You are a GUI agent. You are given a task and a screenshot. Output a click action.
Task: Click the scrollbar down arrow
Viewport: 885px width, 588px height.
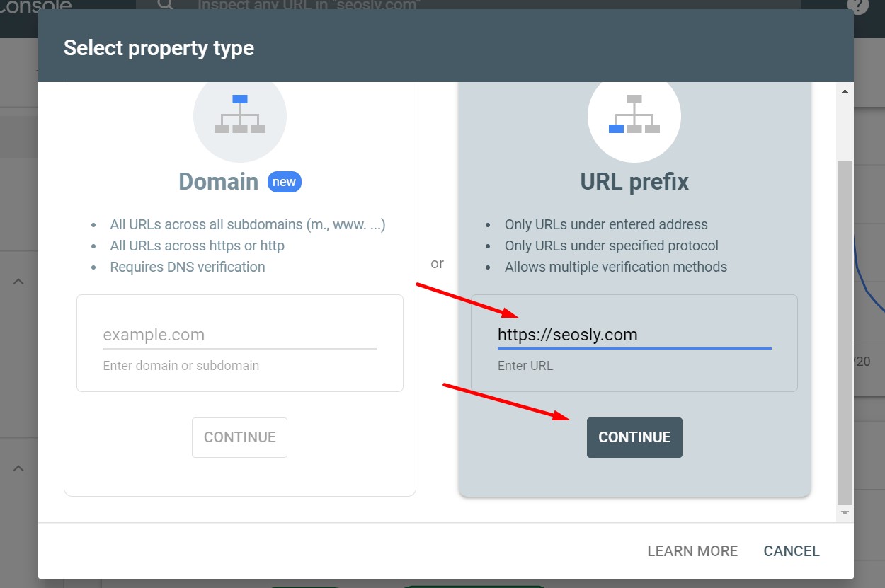click(x=844, y=512)
